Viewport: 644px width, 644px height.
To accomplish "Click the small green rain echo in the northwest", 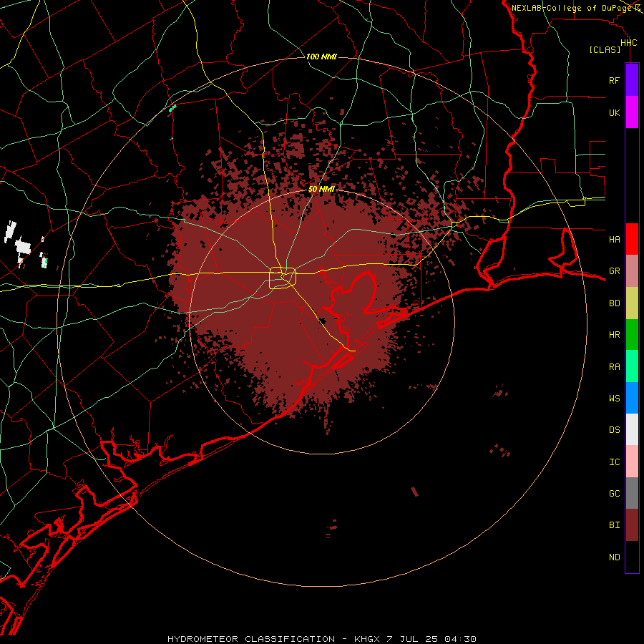I will (x=172, y=108).
